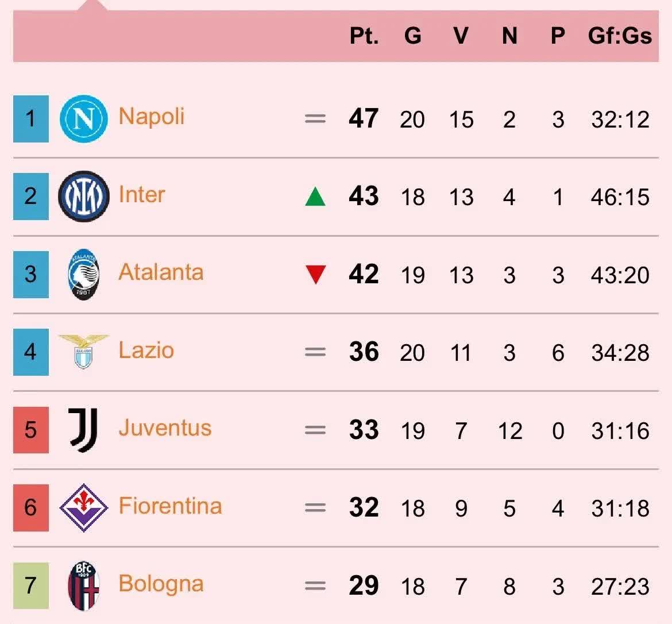Click the Fiorentina club crest
672x624 pixels.
tap(84, 507)
